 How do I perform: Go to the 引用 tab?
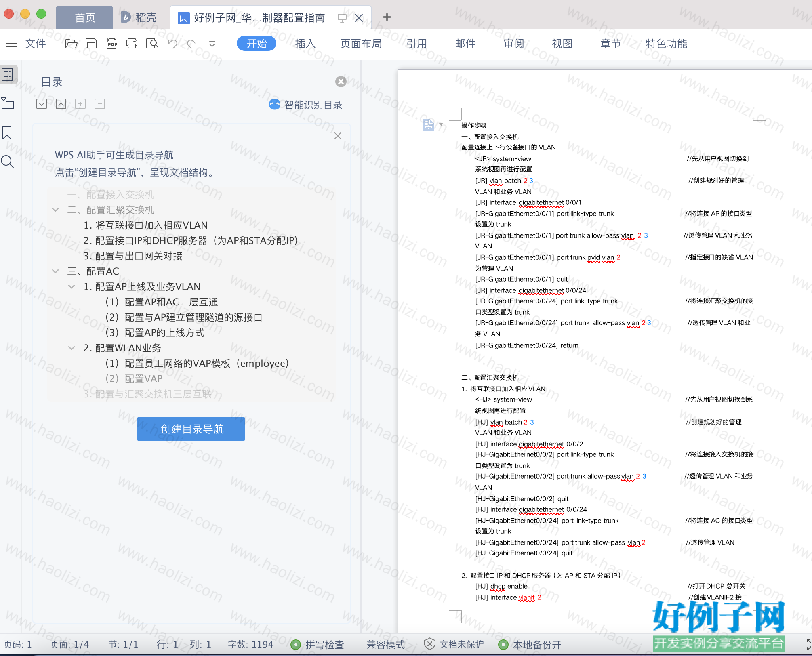click(x=417, y=43)
